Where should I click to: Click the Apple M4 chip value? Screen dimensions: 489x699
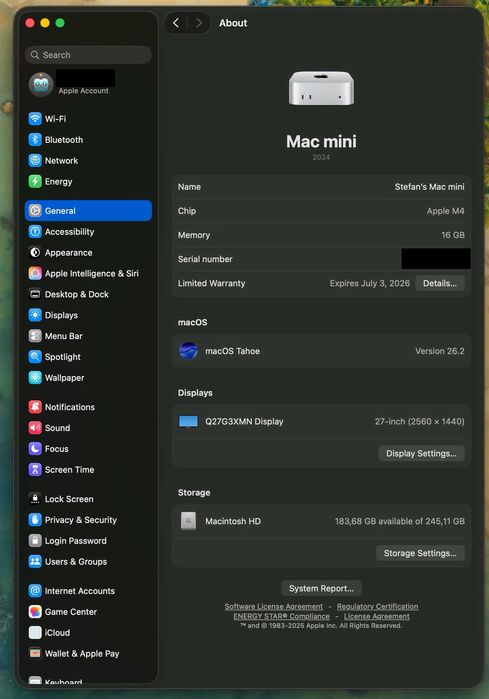(x=445, y=211)
